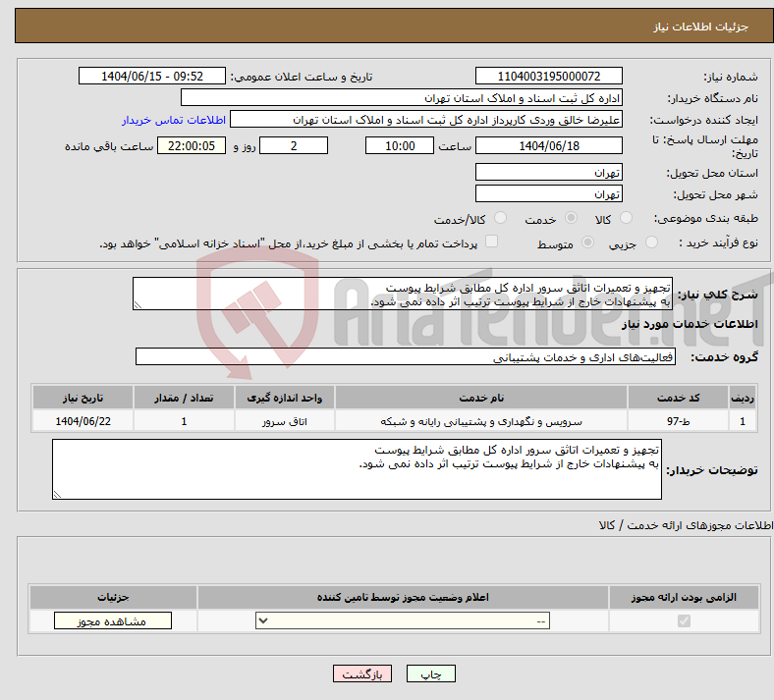Viewport: 774px width, 700px height.
Task: Click the need number field 1104003195000072
Action: pyautogui.click(x=548, y=76)
